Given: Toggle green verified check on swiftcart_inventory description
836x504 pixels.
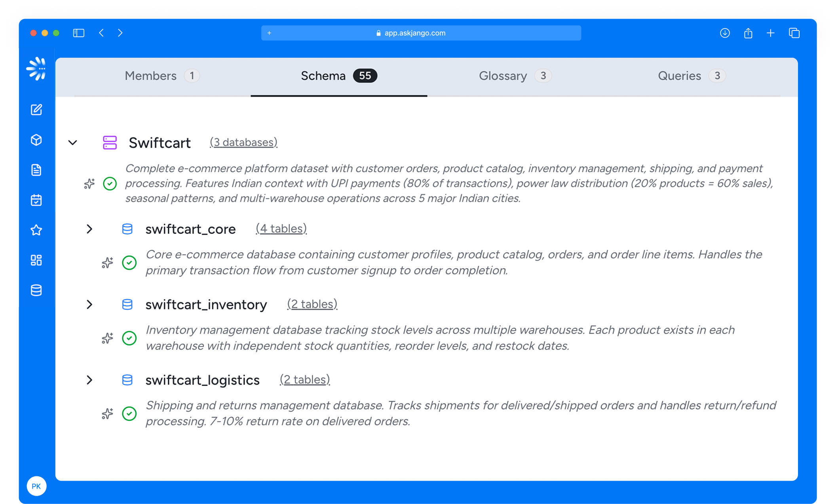Looking at the screenshot, I should point(129,338).
